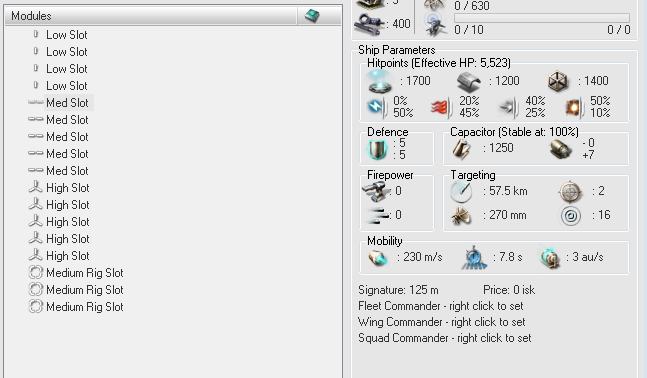Click the shield hitpoints icon beside 1700
This screenshot has height=378, width=647.
(380, 81)
